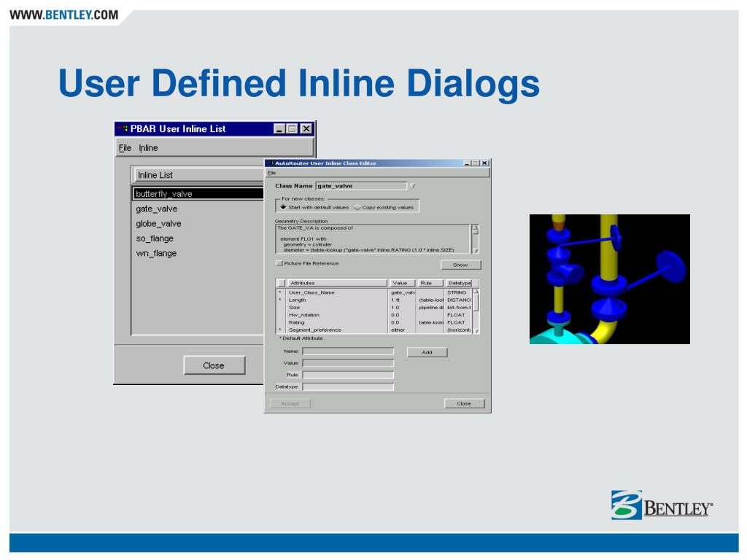Click PBAR window title bar icon
The height and width of the screenshot is (560, 747).
click(122, 128)
